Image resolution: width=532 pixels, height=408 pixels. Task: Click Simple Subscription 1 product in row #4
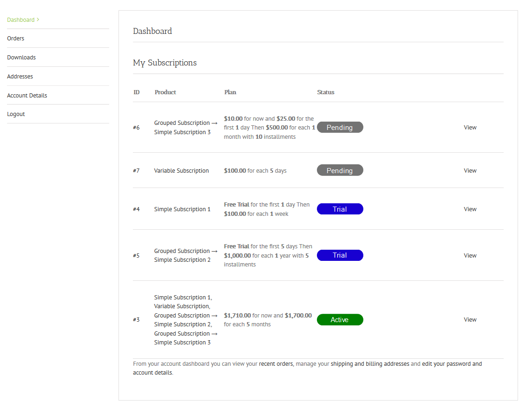182,209
